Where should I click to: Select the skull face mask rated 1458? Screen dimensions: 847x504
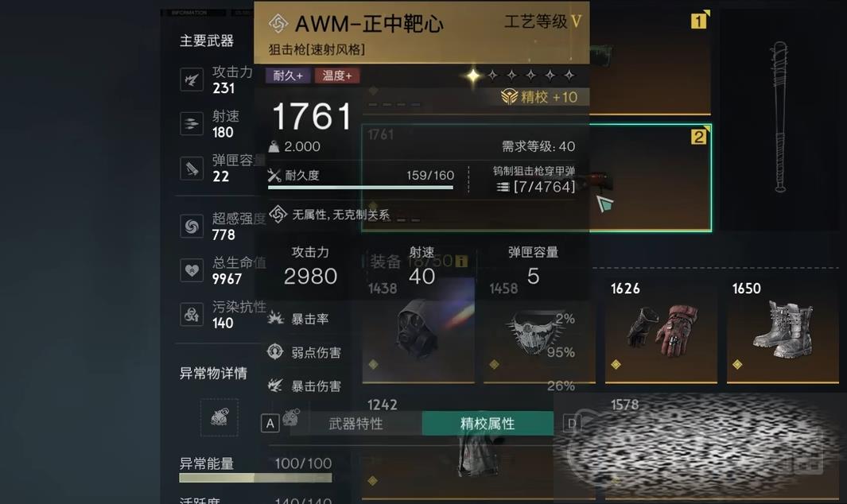coord(539,331)
